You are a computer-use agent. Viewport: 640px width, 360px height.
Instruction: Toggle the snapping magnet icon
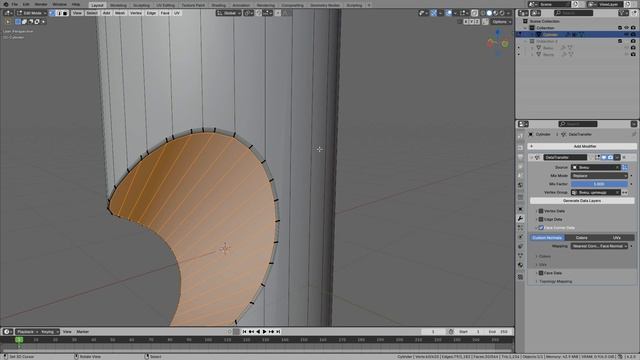[x=259, y=13]
